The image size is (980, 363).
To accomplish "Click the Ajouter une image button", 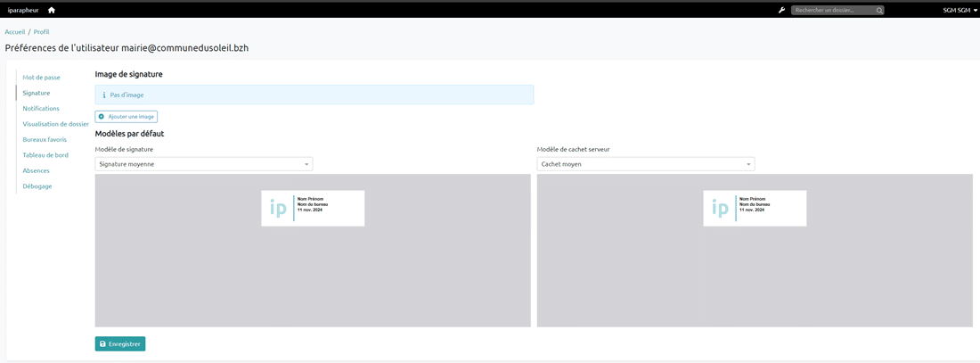I will point(127,117).
